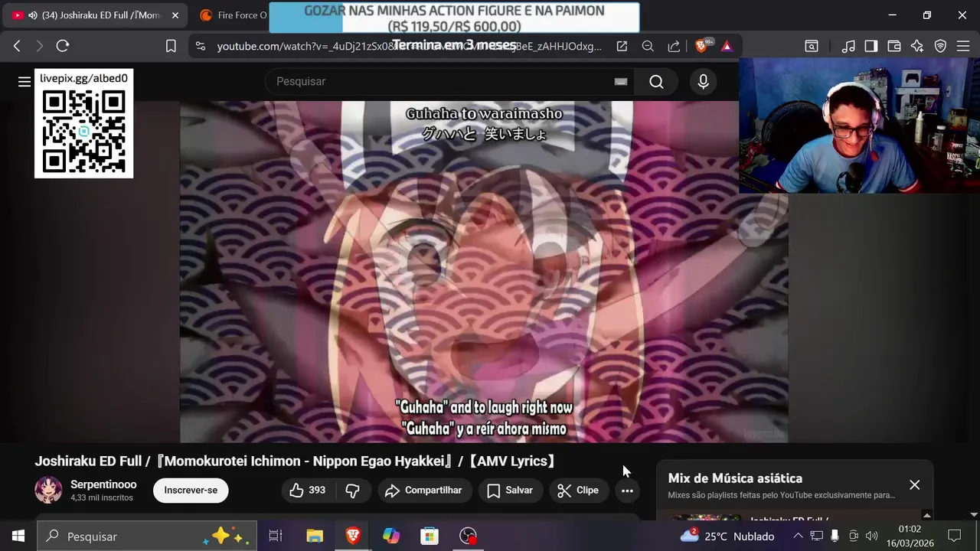Image resolution: width=980 pixels, height=551 pixels.
Task: Click the Brave browser taskbar icon
Action: pyautogui.click(x=353, y=536)
